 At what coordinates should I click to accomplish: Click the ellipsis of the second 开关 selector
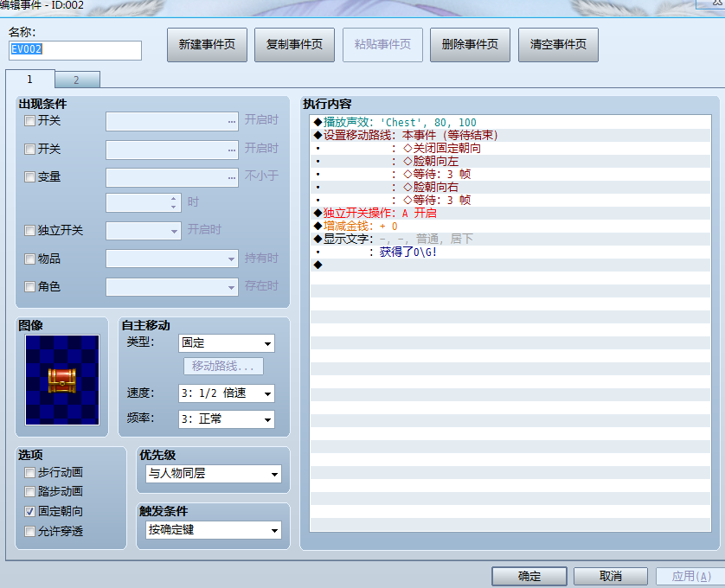tap(232, 150)
